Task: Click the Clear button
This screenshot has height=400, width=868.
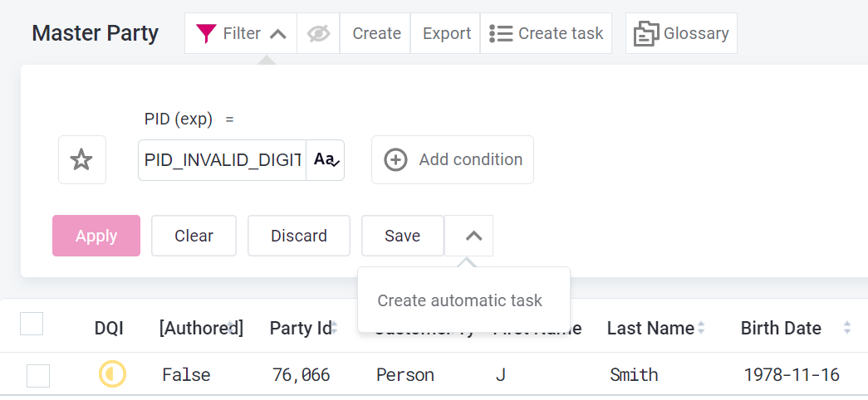Action: 194,236
